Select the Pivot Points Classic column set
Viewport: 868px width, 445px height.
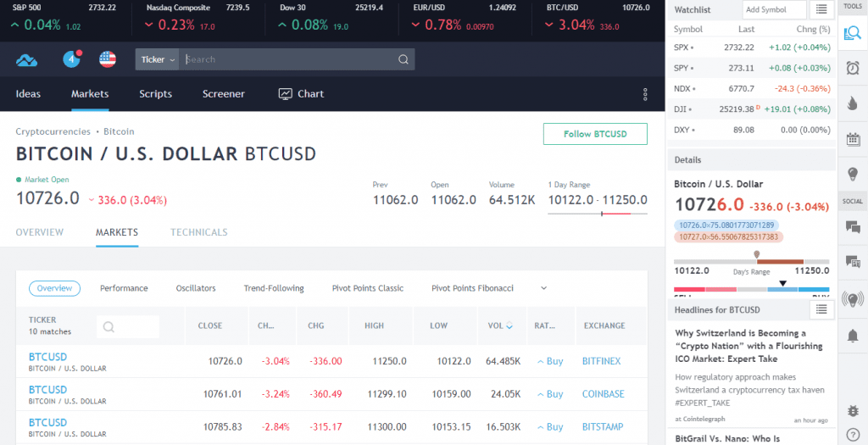pos(368,288)
